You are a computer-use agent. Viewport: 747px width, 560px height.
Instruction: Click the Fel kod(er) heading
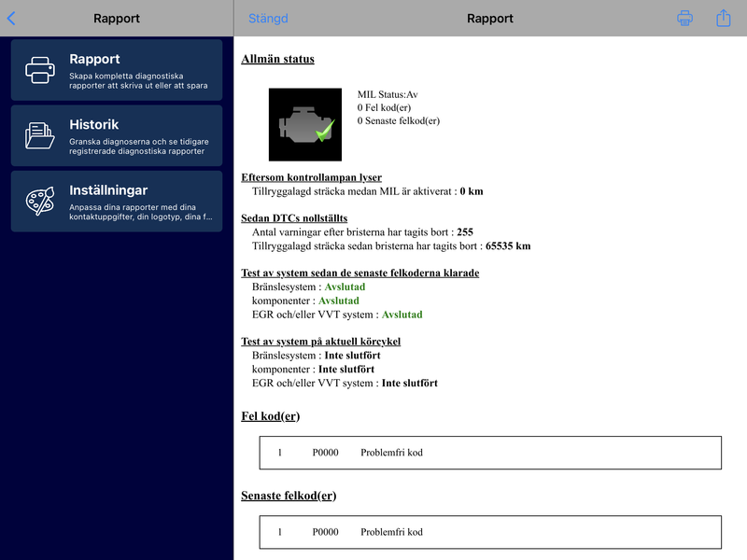point(271,416)
